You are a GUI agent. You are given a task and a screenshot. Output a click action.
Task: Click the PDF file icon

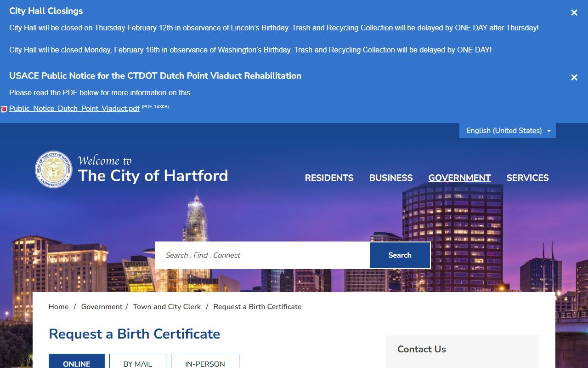click(4, 109)
